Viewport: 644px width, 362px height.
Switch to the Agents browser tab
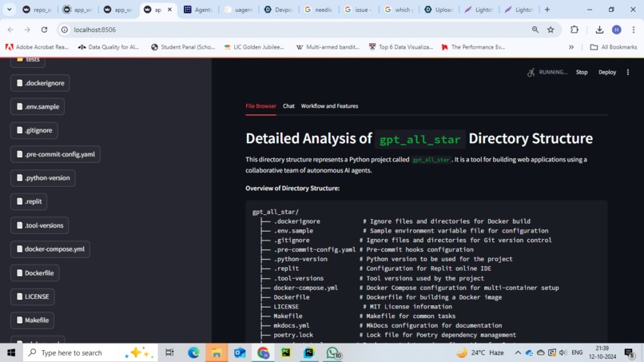(198, 10)
